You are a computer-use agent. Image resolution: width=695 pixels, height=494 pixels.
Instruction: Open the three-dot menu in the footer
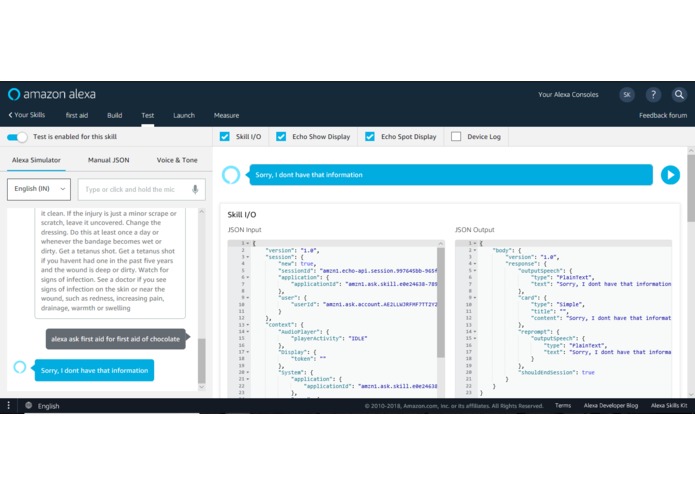[x=8, y=405]
